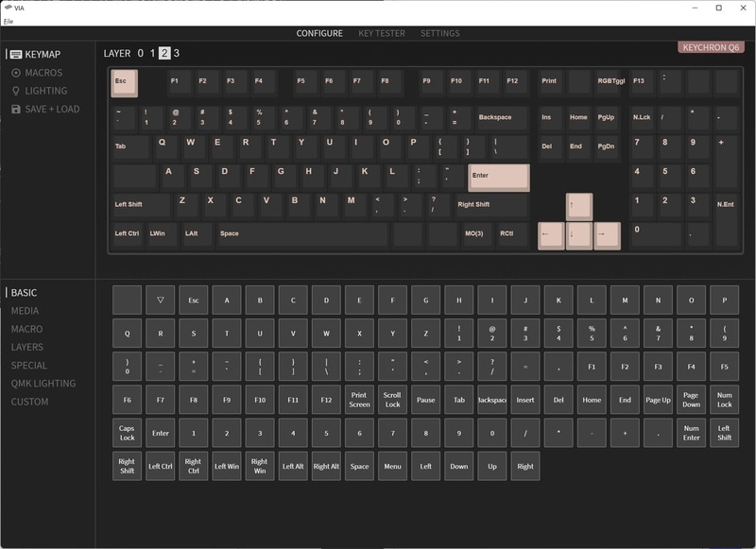Select the N.Lck key on keymap
The height and width of the screenshot is (549, 756).
(x=643, y=118)
